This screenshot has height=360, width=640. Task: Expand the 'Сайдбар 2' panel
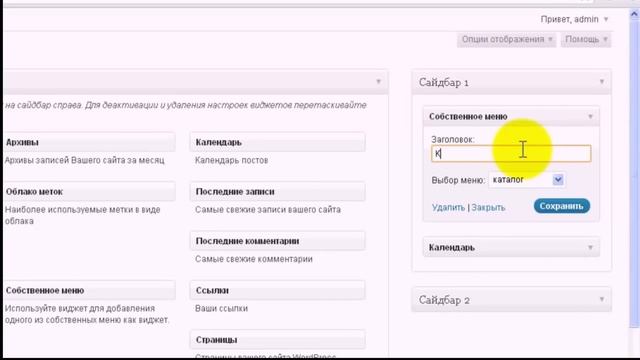tap(602, 299)
